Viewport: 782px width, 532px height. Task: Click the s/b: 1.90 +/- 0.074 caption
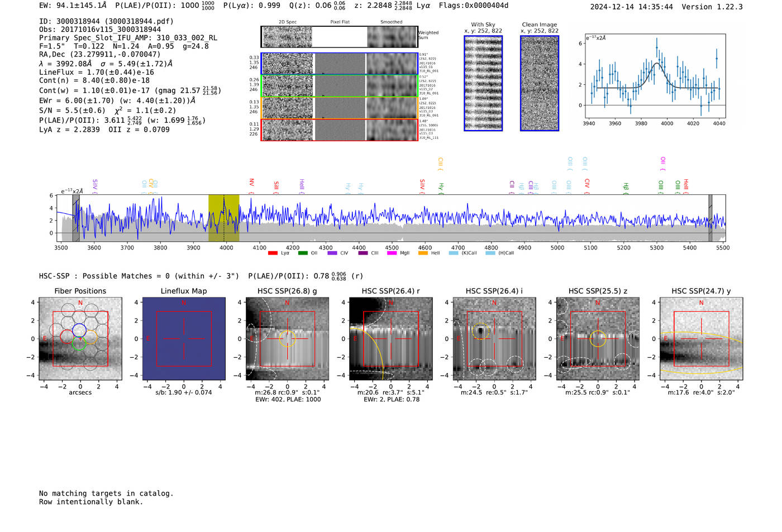click(x=184, y=392)
